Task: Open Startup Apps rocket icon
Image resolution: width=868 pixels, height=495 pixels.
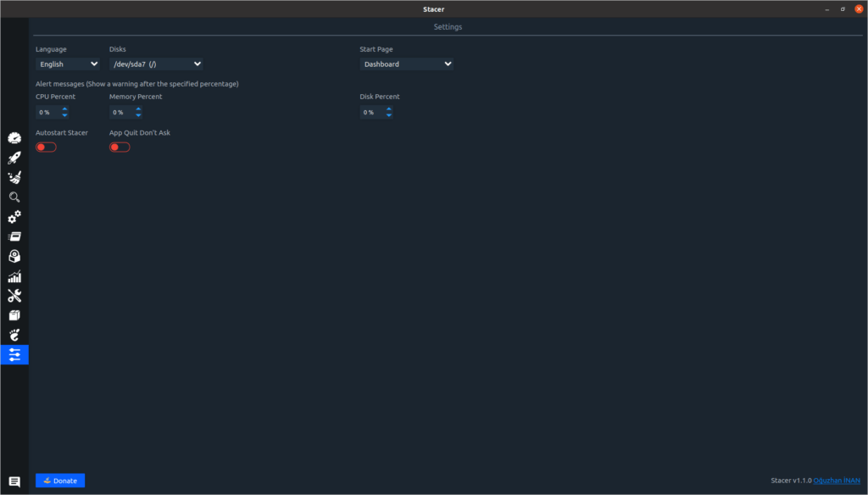Action: click(x=14, y=158)
